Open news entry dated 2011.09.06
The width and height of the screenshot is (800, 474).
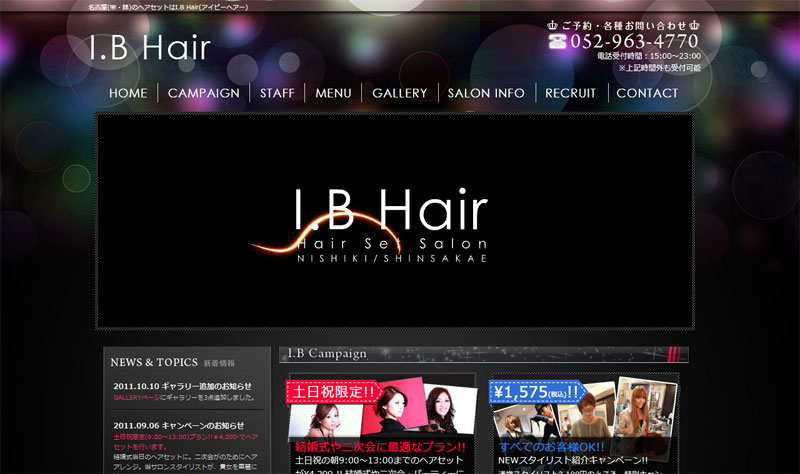pyautogui.click(x=179, y=426)
